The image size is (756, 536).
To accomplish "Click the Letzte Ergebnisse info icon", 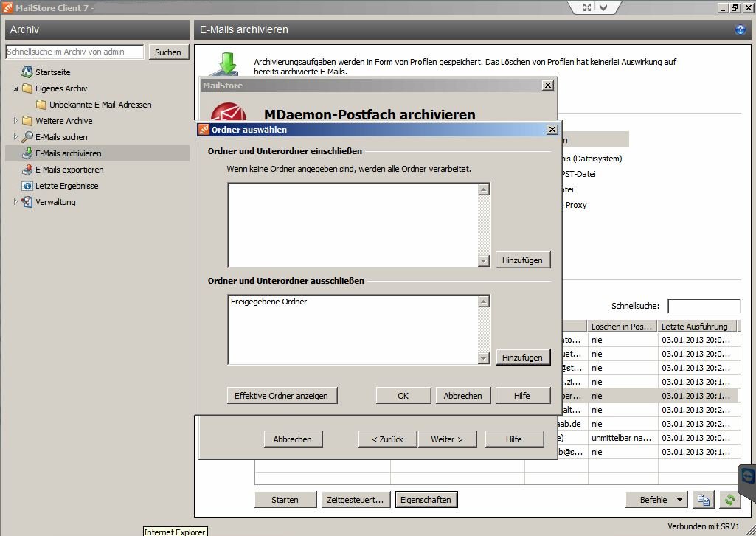I will 27,186.
